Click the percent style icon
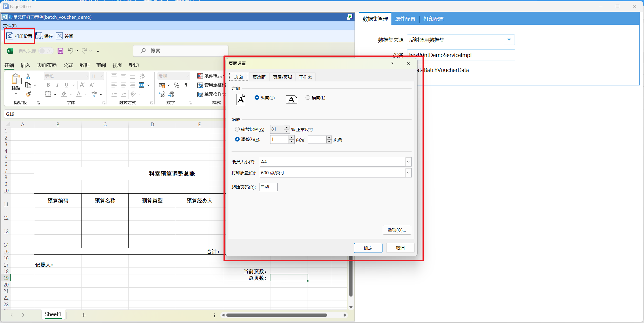644x323 pixels. pos(177,85)
